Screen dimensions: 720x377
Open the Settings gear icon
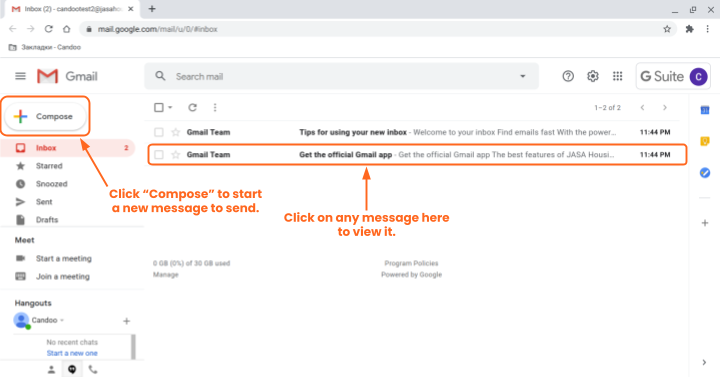point(593,76)
